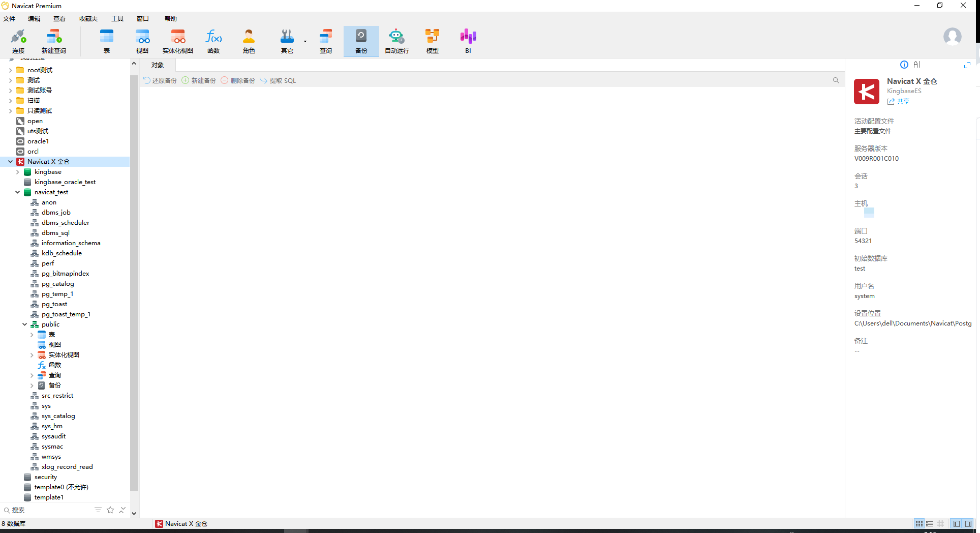Expand the kingbase database node
Screen dimensions: 980x533
click(18, 172)
